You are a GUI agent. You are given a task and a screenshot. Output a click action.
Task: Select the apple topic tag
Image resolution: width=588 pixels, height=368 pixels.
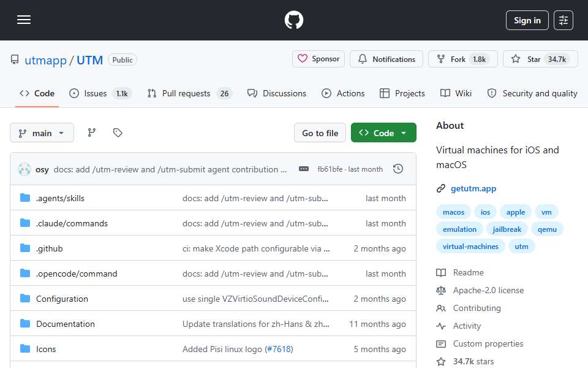click(x=516, y=212)
